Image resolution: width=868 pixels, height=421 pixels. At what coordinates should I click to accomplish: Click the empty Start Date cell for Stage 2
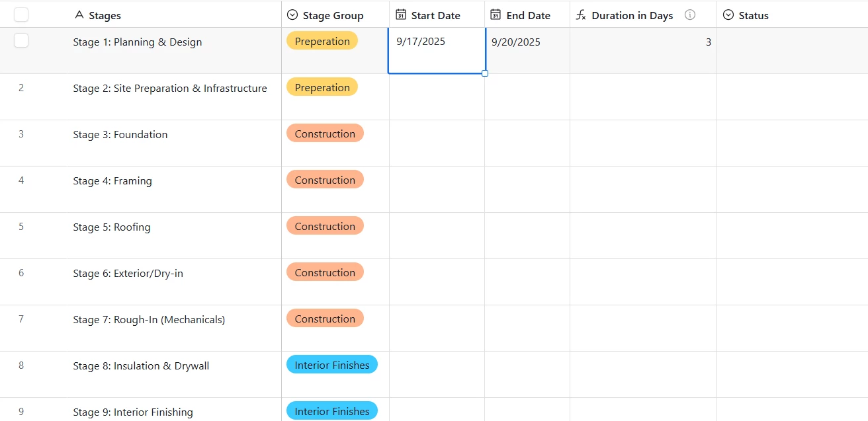437,96
